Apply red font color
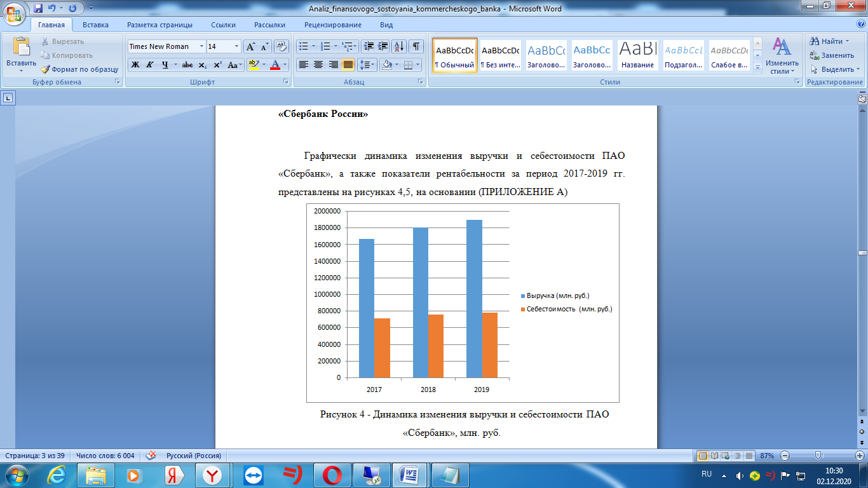The width and height of the screenshot is (868, 488). pyautogui.click(x=275, y=65)
